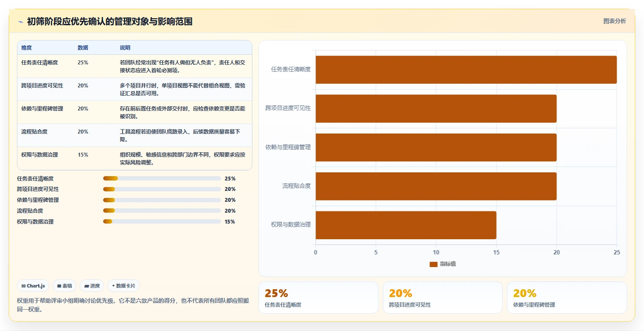Click the 说明 column header
This screenshot has width=644, height=331.
click(x=125, y=47)
